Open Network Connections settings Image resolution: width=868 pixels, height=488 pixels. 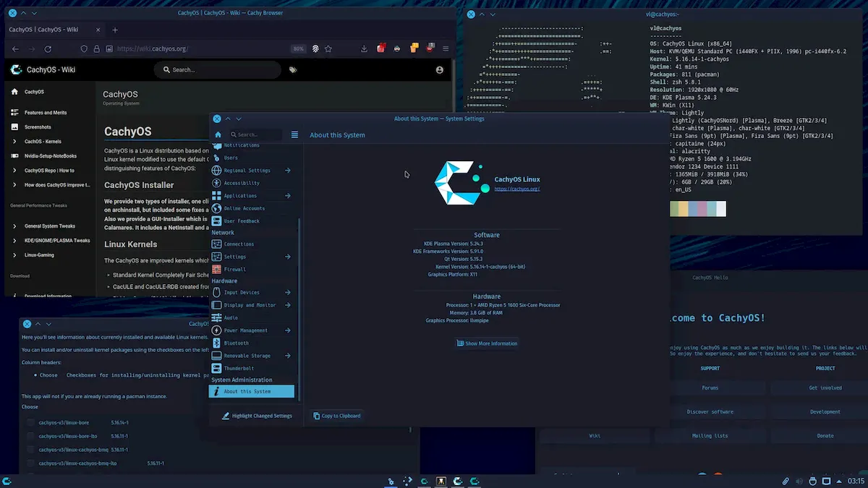pyautogui.click(x=253, y=244)
